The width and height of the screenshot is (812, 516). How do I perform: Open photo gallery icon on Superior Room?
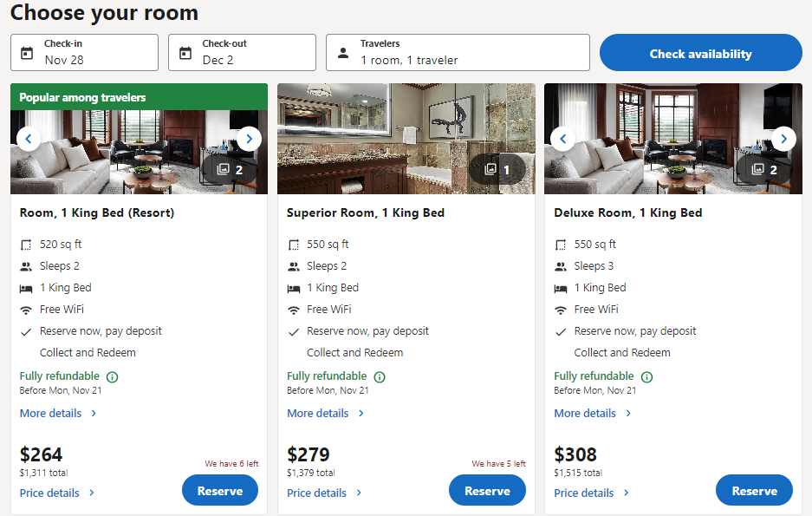497,170
